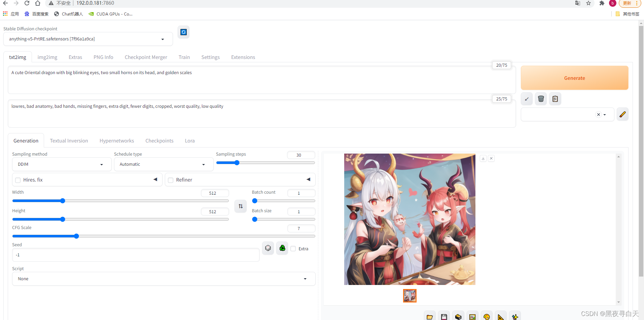644x320 pixels.
Task: Select Checkpoints tab
Action: (x=159, y=141)
